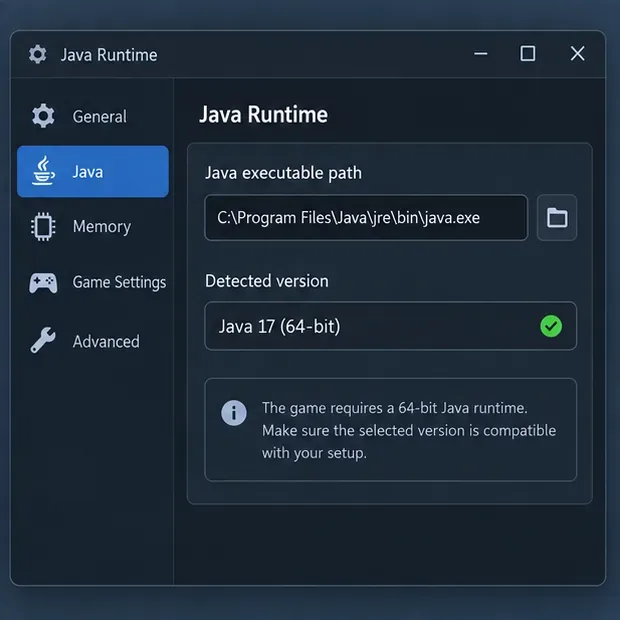Click the gamepad icon for Game Settings

coord(43,282)
